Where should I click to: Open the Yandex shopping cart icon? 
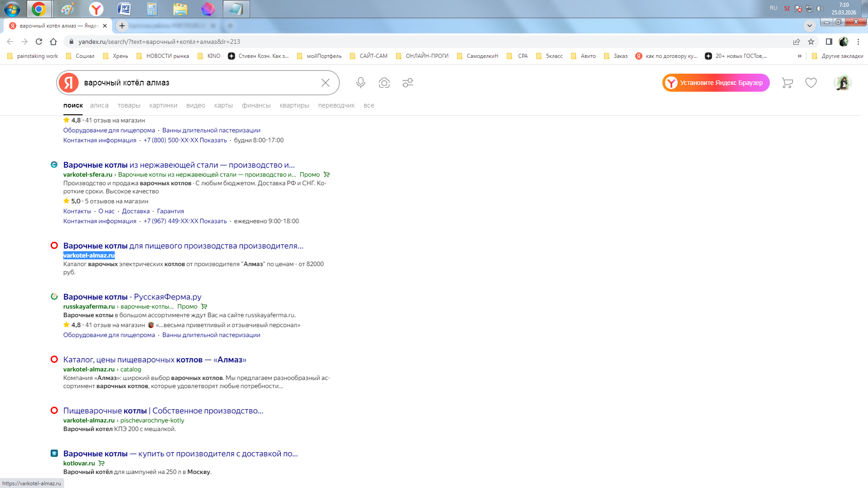coord(787,83)
